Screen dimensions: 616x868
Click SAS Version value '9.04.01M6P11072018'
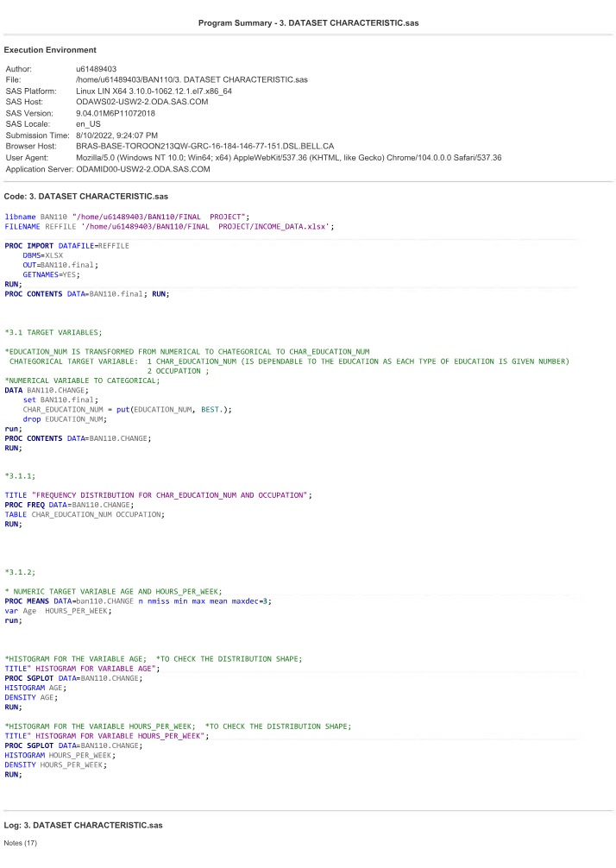coord(116,114)
